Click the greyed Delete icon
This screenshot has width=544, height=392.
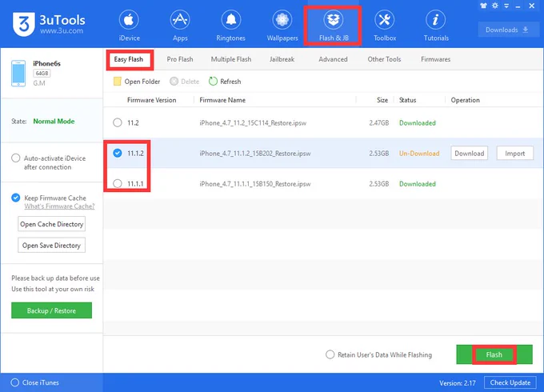tap(174, 81)
